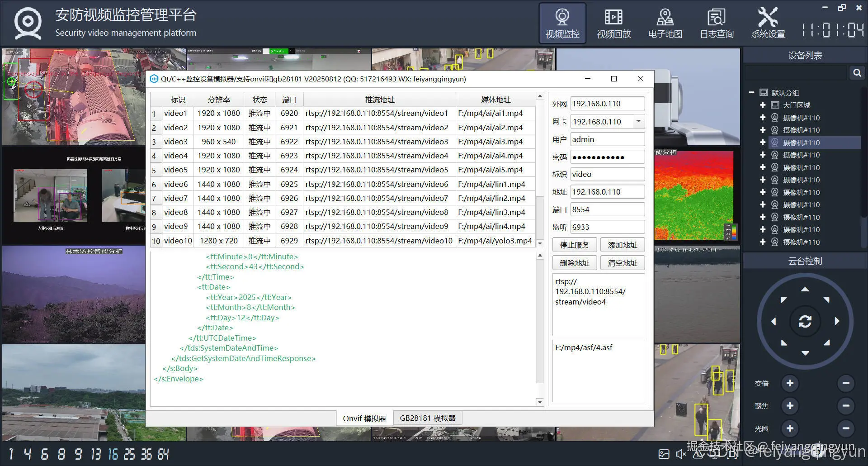Expand the 大门区域 tree node
The width and height of the screenshot is (868, 466).
click(x=763, y=105)
